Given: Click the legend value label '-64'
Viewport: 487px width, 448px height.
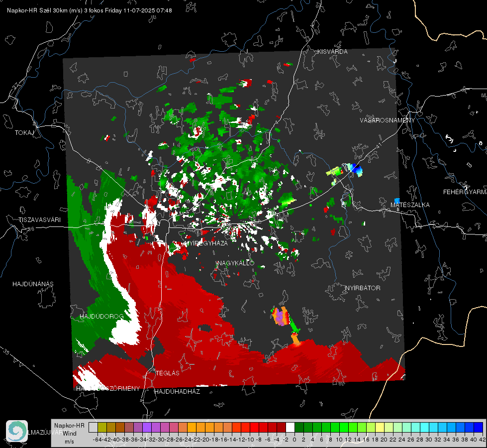Looking at the screenshot, I should click(97, 440).
